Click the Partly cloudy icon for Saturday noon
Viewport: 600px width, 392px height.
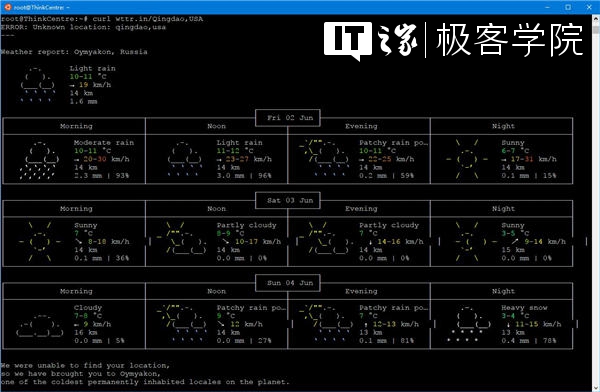click(181, 238)
